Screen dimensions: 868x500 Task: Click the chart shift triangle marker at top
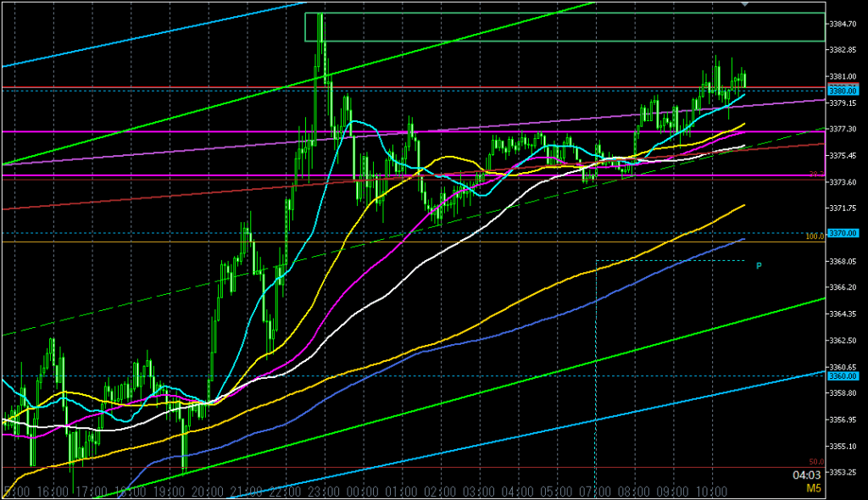744,3
